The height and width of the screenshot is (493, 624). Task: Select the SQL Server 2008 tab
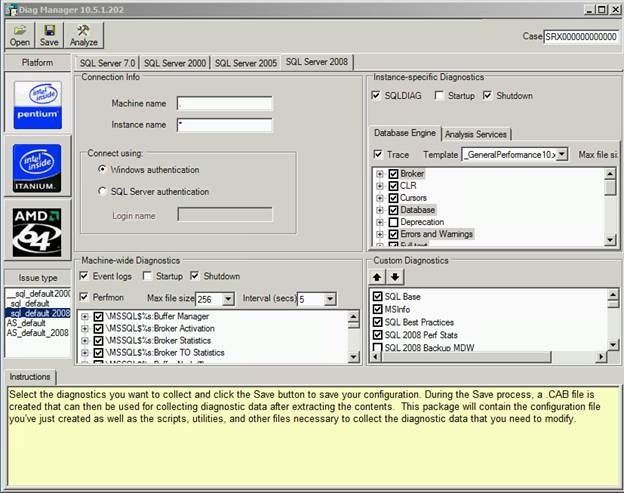click(317, 62)
